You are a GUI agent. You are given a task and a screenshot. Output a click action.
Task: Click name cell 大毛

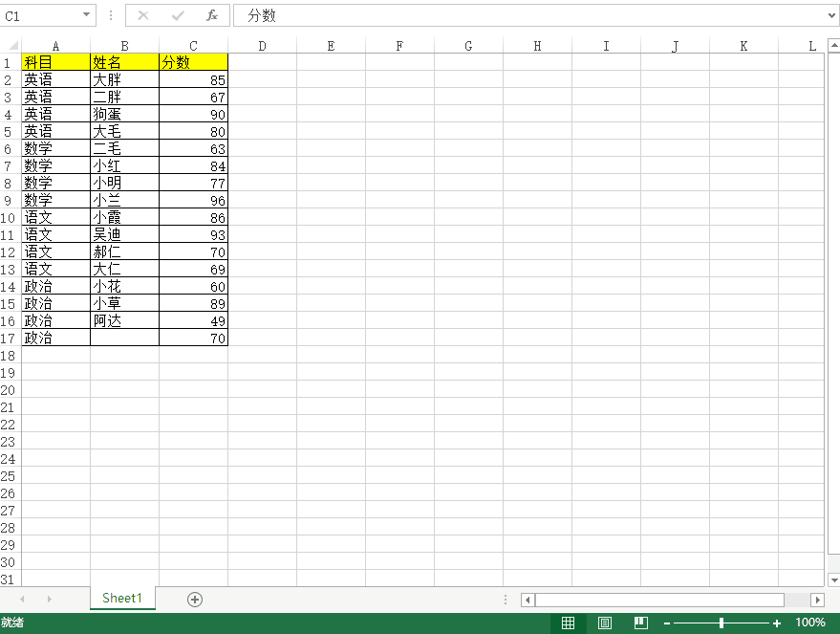pyautogui.click(x=124, y=131)
